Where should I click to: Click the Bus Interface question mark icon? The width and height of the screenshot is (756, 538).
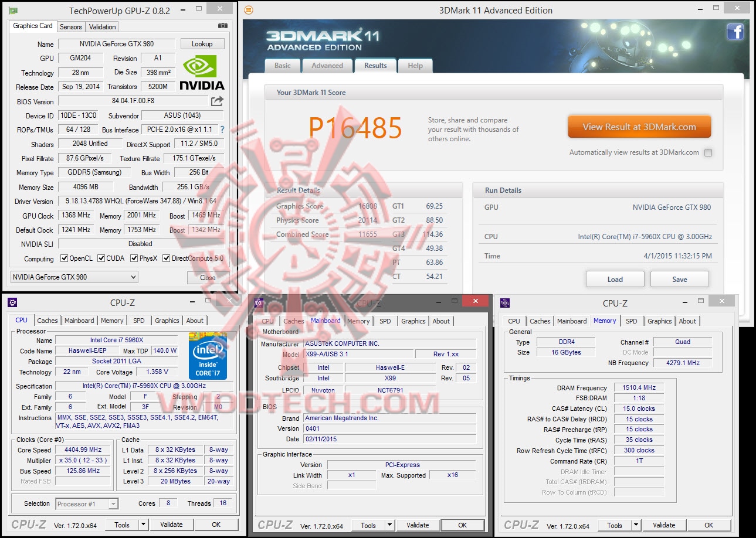222,130
